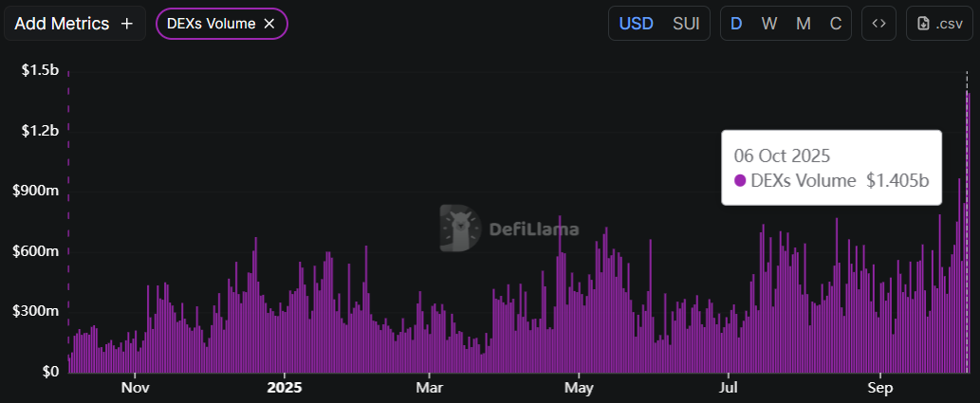The height and width of the screenshot is (403, 980).
Task: Switch denomination to USD
Action: tap(636, 24)
